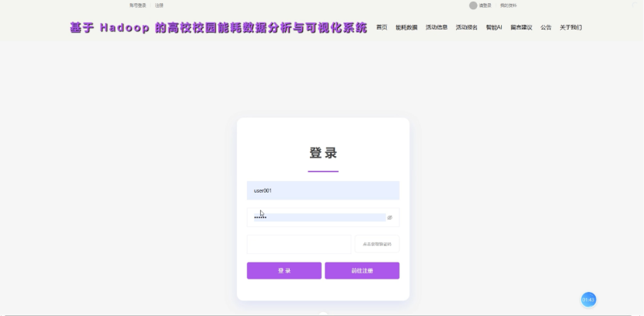The height and width of the screenshot is (316, 644).
Task: Click the 账号登录 link at top
Action: [x=138, y=5]
